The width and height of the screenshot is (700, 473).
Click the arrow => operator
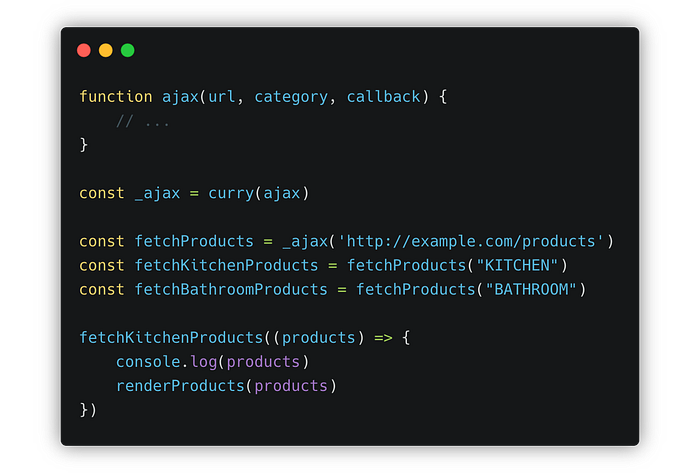[383, 338]
